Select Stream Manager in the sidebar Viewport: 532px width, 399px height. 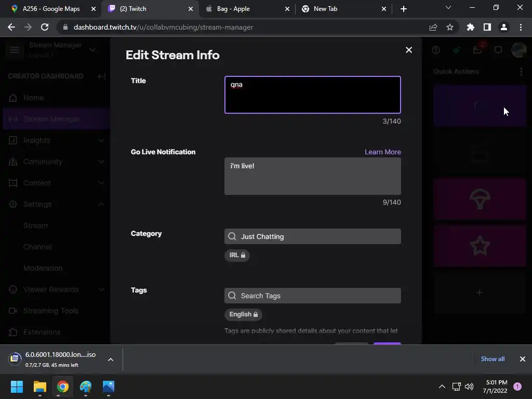pyautogui.click(x=56, y=119)
